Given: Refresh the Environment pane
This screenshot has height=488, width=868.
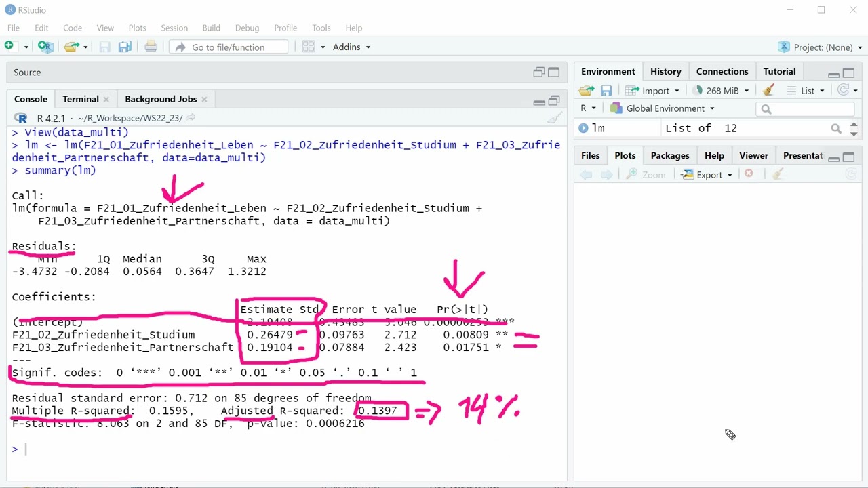Looking at the screenshot, I should 843,90.
